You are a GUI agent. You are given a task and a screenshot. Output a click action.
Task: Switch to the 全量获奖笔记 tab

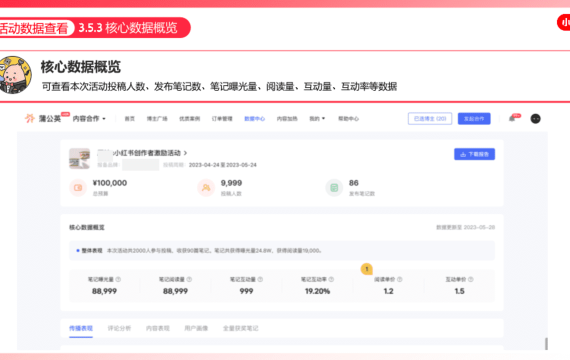[x=240, y=328]
